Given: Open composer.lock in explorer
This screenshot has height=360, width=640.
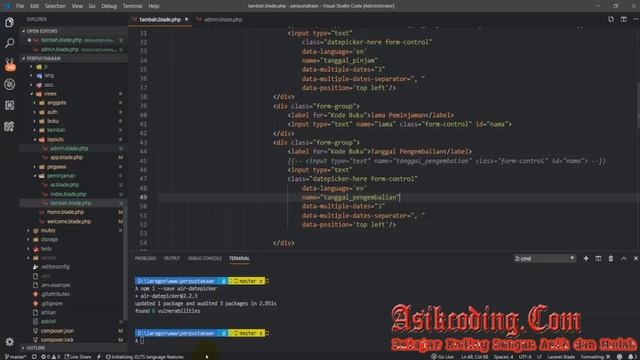Looking at the screenshot, I should (57, 340).
